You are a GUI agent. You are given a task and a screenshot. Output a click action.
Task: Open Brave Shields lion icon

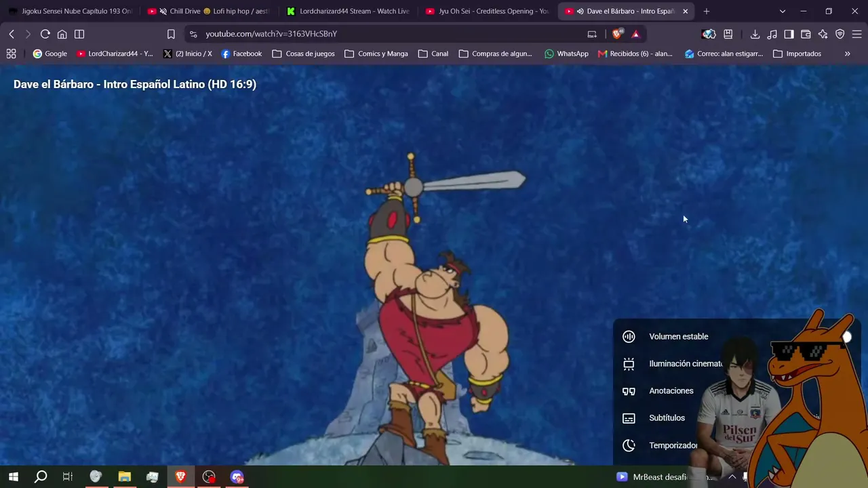(618, 34)
